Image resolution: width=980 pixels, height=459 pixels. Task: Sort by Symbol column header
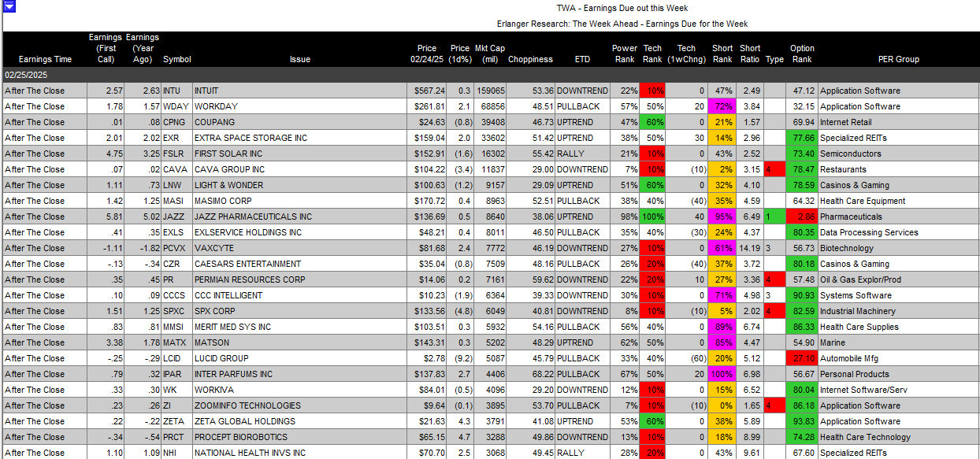pos(176,59)
